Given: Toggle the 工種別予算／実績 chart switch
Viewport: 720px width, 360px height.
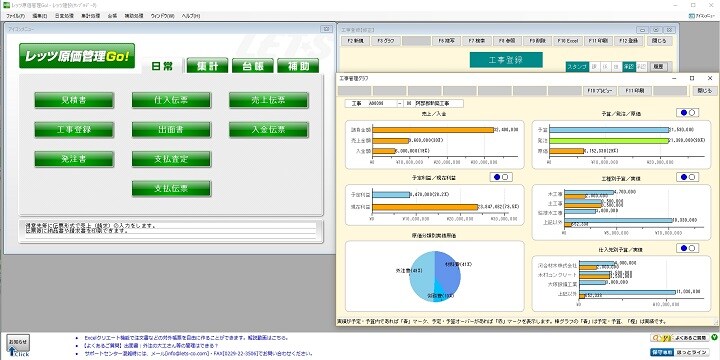Looking at the screenshot, I should pyautogui.click(x=687, y=177).
